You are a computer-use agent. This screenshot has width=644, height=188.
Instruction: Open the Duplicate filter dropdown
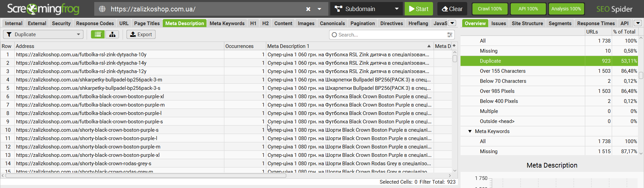tap(43, 35)
